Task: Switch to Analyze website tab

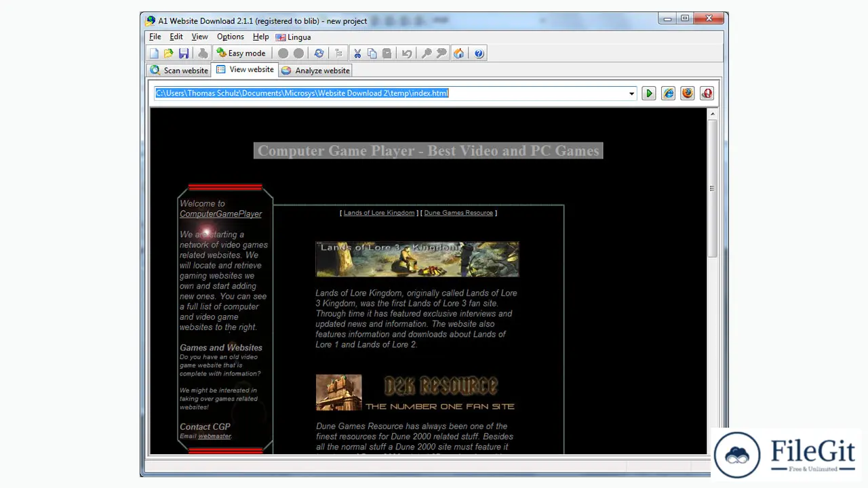Action: [x=315, y=70]
